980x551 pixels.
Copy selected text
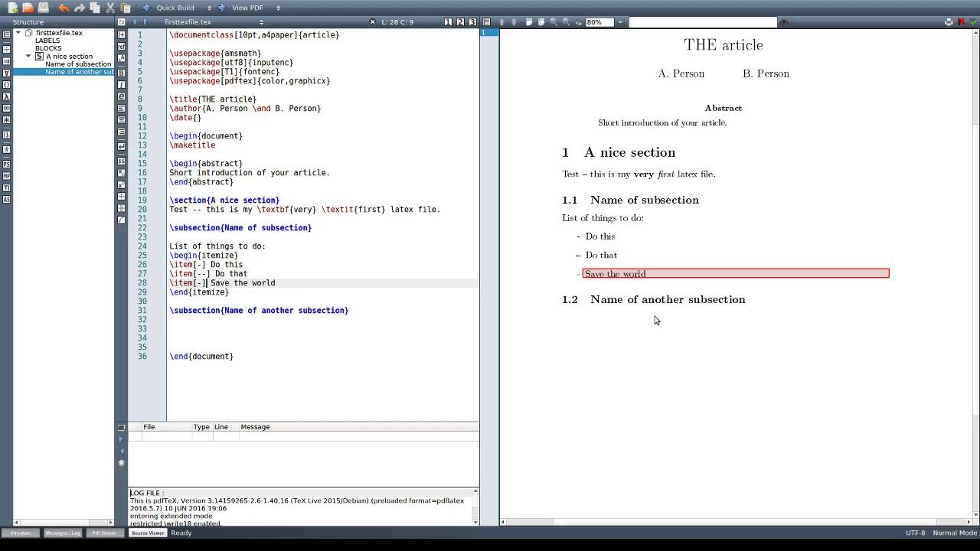[x=95, y=8]
